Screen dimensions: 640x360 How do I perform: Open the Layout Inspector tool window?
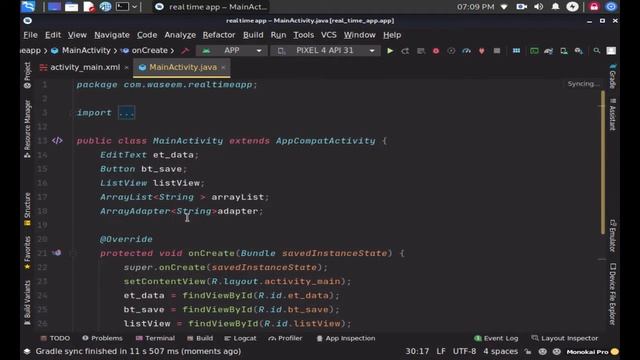point(565,338)
